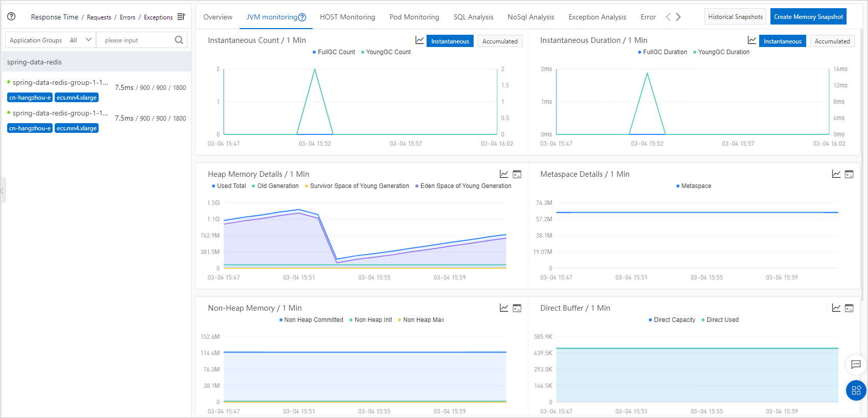
Task: Open line chart icon for Instantaneous Count panel
Action: click(x=419, y=40)
